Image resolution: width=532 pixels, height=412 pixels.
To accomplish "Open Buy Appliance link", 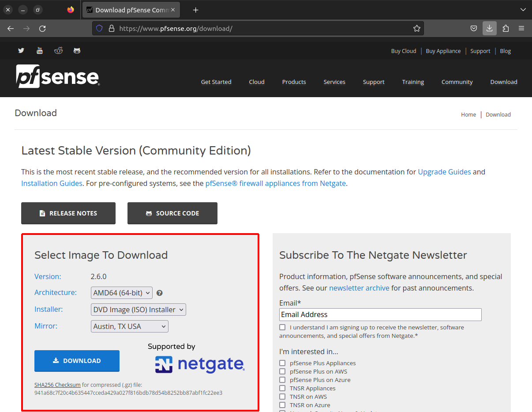I will coord(443,51).
